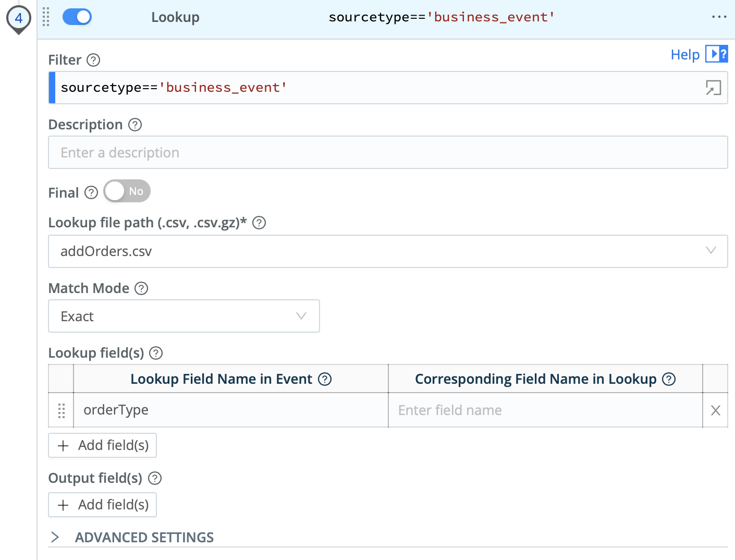The width and height of the screenshot is (735, 560).
Task: Disable the Lookup function toggle
Action: [x=77, y=17]
